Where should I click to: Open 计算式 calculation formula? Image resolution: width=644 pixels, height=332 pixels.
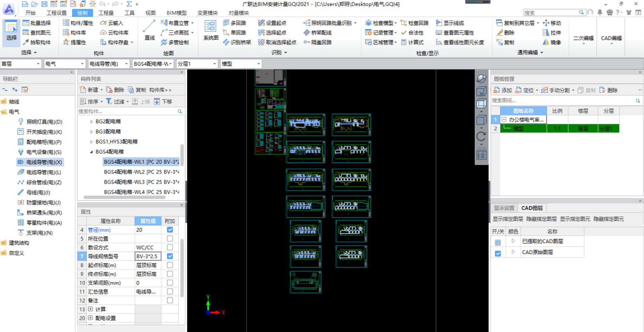click(x=412, y=42)
